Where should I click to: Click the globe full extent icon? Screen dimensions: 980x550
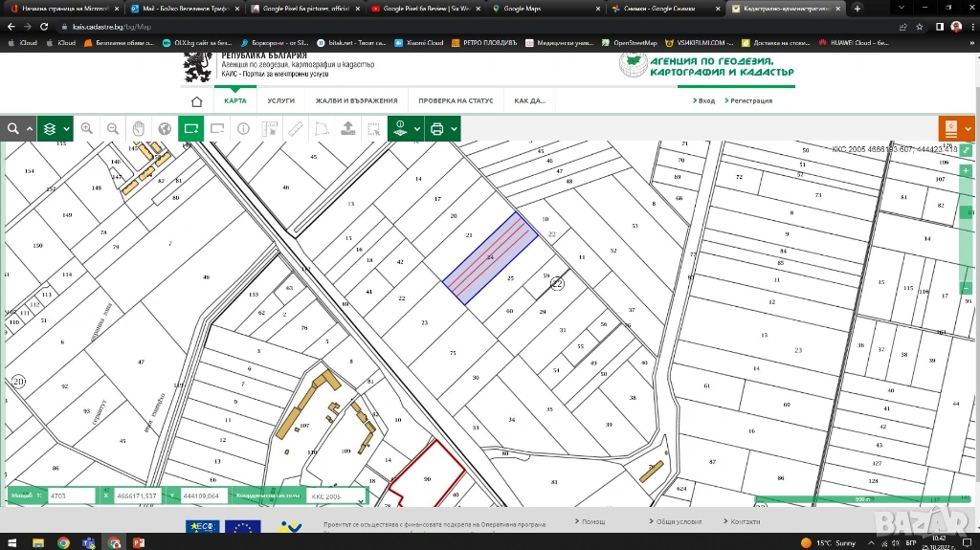click(x=165, y=129)
